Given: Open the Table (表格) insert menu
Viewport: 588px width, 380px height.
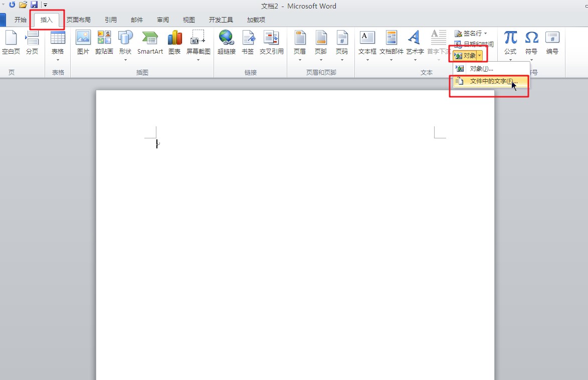Looking at the screenshot, I should pos(58,46).
